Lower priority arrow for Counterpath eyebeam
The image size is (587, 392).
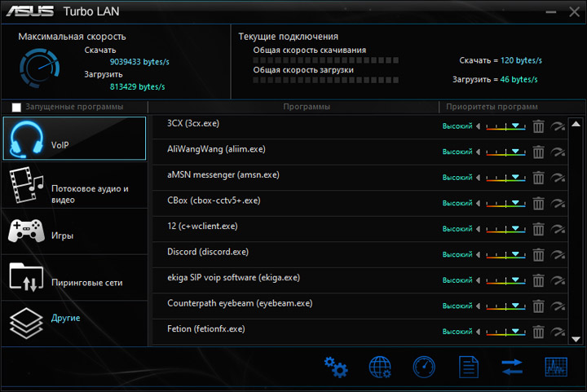click(478, 306)
